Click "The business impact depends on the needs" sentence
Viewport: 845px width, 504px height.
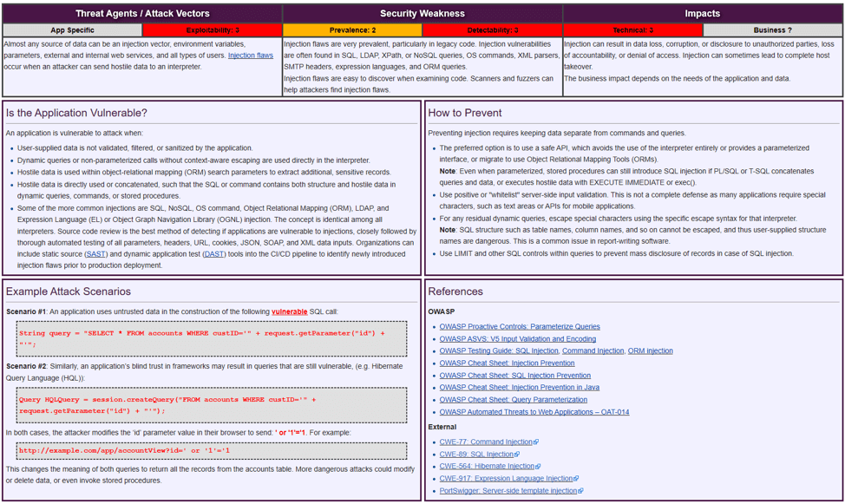678,79
